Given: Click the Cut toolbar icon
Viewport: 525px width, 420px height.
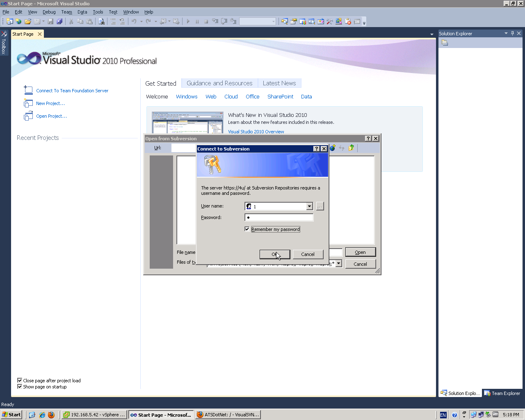Looking at the screenshot, I should click(71, 21).
